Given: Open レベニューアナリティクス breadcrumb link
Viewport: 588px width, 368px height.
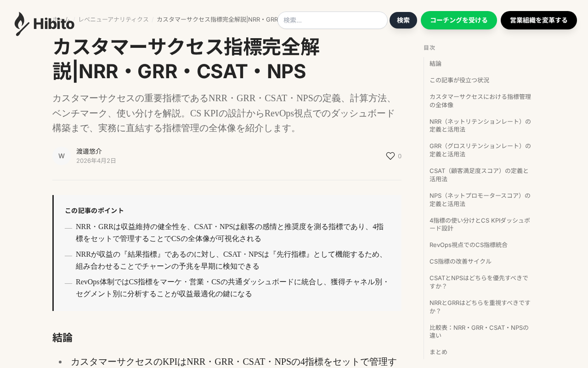Looking at the screenshot, I should coord(113,19).
